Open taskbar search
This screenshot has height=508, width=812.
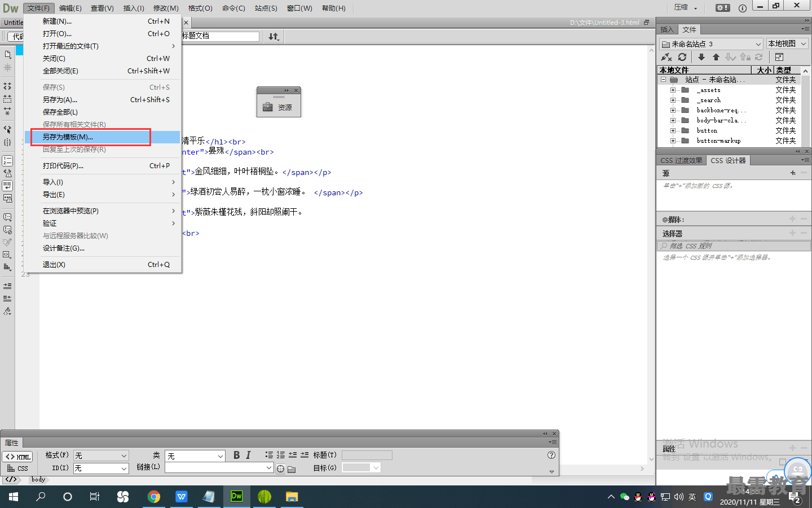coord(41,497)
